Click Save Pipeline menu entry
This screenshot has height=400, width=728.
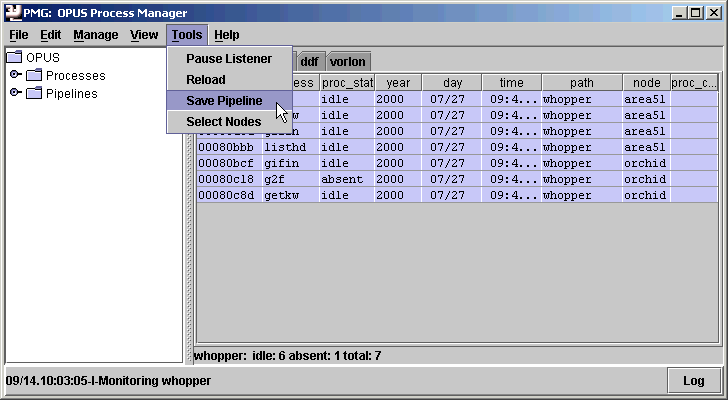tap(224, 101)
